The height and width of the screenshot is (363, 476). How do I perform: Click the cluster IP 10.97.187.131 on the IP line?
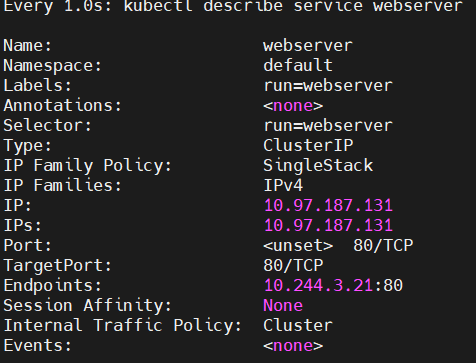point(328,205)
